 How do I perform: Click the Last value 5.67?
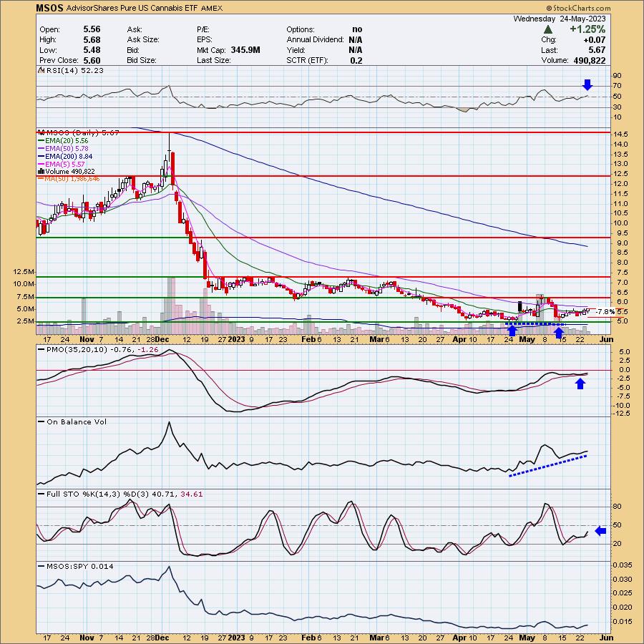(597, 49)
